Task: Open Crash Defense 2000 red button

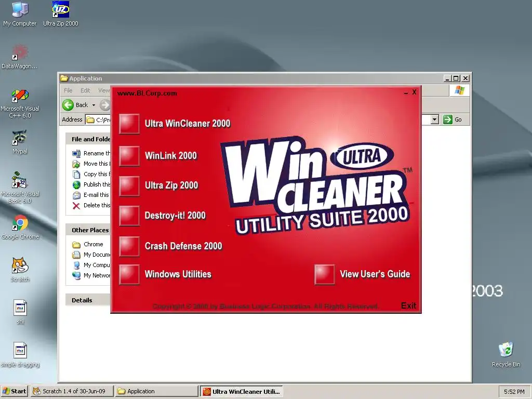Action: (129, 246)
